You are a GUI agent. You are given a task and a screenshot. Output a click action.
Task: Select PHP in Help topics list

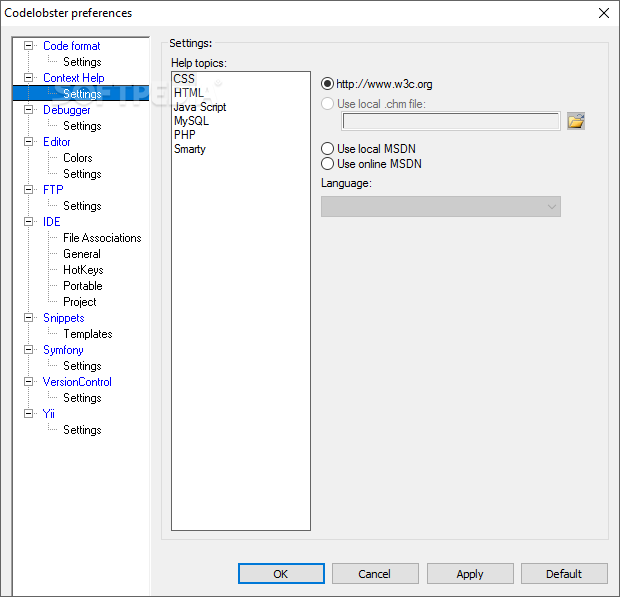[x=185, y=135]
